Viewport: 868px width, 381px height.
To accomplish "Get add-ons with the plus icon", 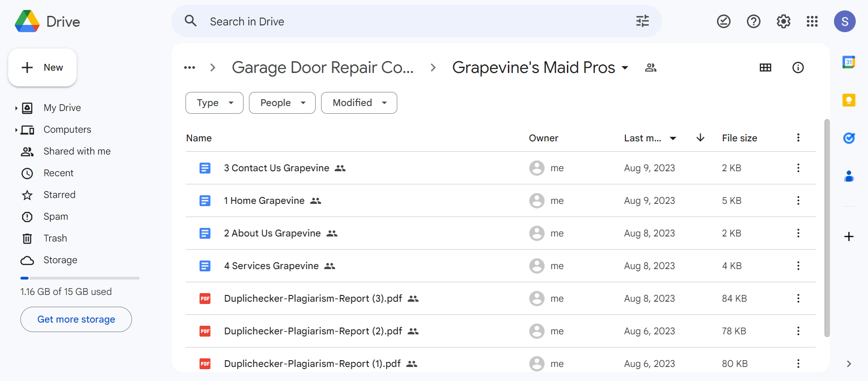I will pyautogui.click(x=849, y=236).
